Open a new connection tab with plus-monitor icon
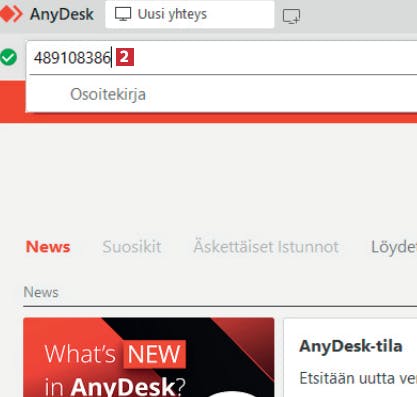The width and height of the screenshot is (417, 397). click(291, 16)
